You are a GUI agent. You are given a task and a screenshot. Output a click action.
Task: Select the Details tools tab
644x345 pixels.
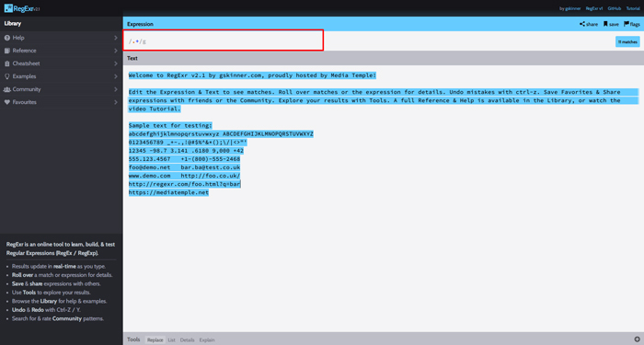coord(187,340)
